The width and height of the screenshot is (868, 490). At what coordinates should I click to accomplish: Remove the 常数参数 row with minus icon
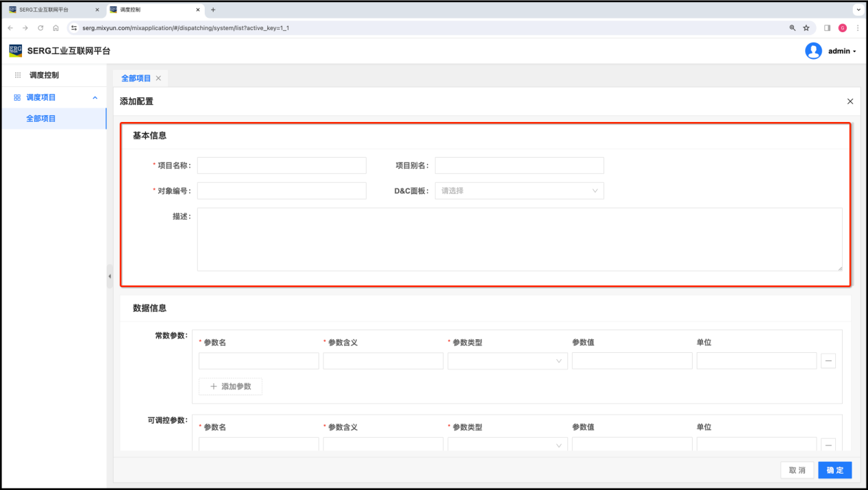pyautogui.click(x=828, y=361)
